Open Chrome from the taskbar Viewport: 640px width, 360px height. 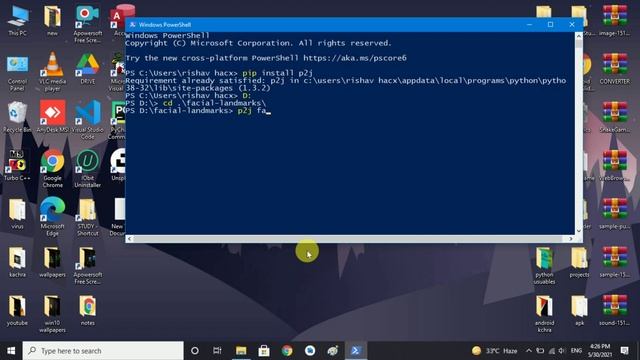tap(287, 351)
